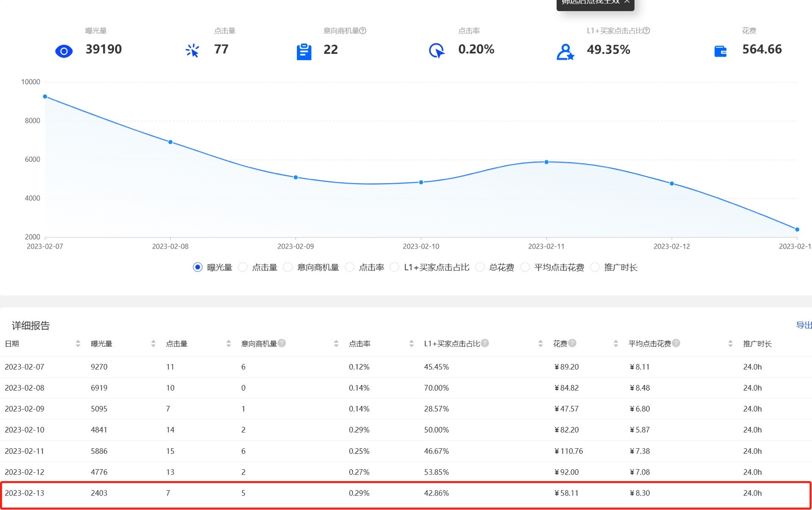Image resolution: width=812 pixels, height=510 pixels.
Task: Click chart data point for 2023-02-09
Action: (x=296, y=177)
